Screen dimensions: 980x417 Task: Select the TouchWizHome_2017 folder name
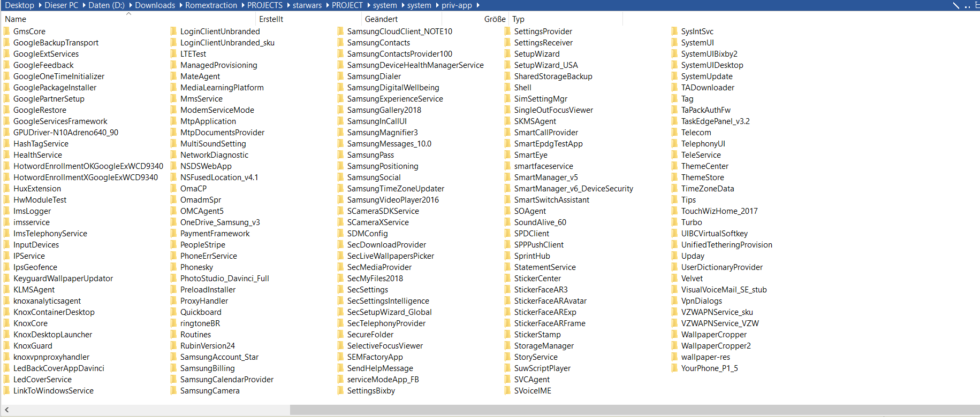tap(719, 211)
